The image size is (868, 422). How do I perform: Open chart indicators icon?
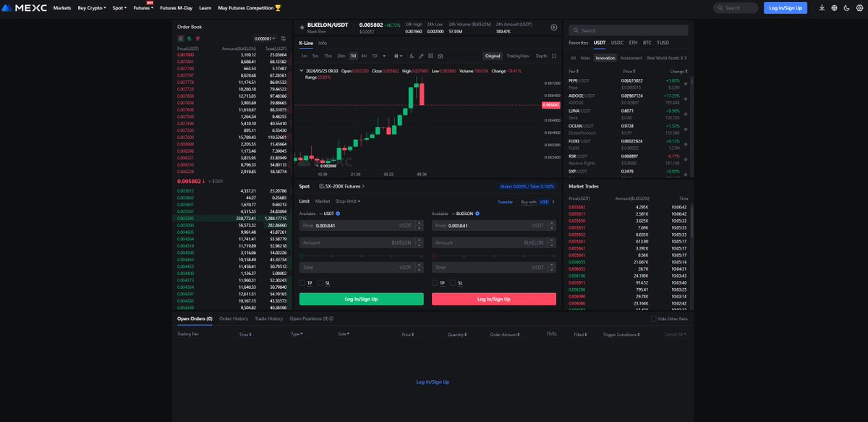point(412,56)
